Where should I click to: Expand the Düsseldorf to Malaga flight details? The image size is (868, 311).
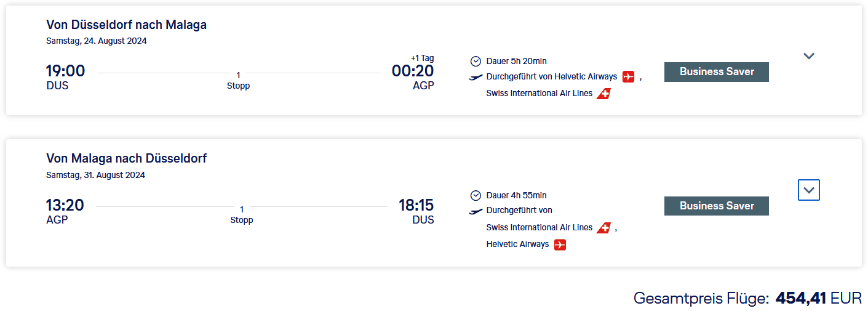(809, 56)
